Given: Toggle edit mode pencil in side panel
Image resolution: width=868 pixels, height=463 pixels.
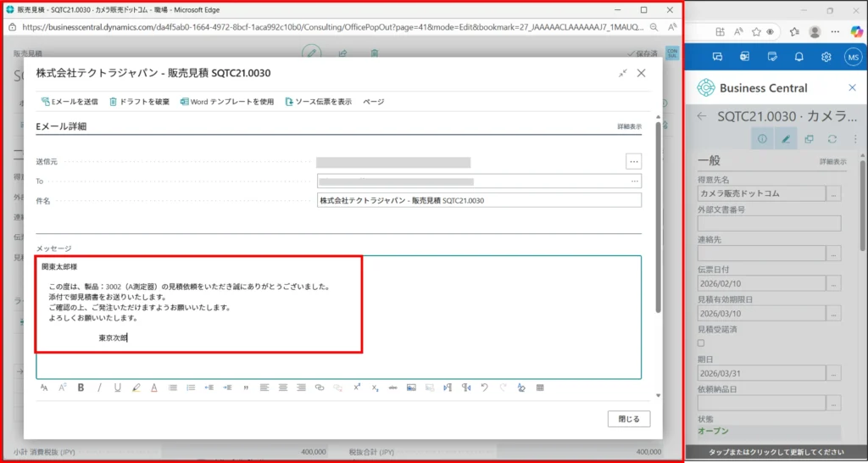Looking at the screenshot, I should 786,138.
